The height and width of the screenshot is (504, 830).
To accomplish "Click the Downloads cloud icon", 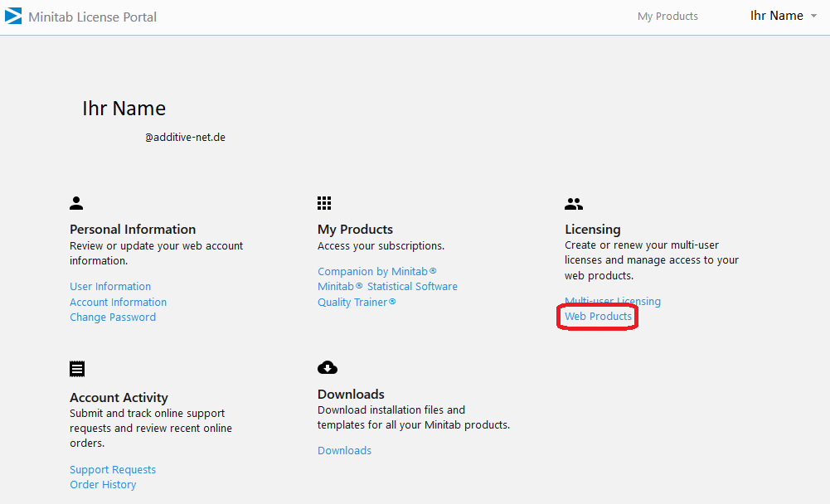I will point(328,367).
